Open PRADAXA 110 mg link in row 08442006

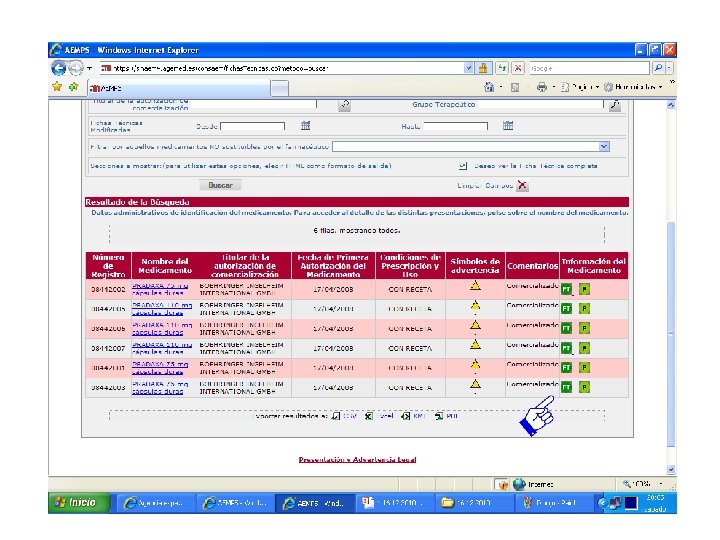point(162,328)
